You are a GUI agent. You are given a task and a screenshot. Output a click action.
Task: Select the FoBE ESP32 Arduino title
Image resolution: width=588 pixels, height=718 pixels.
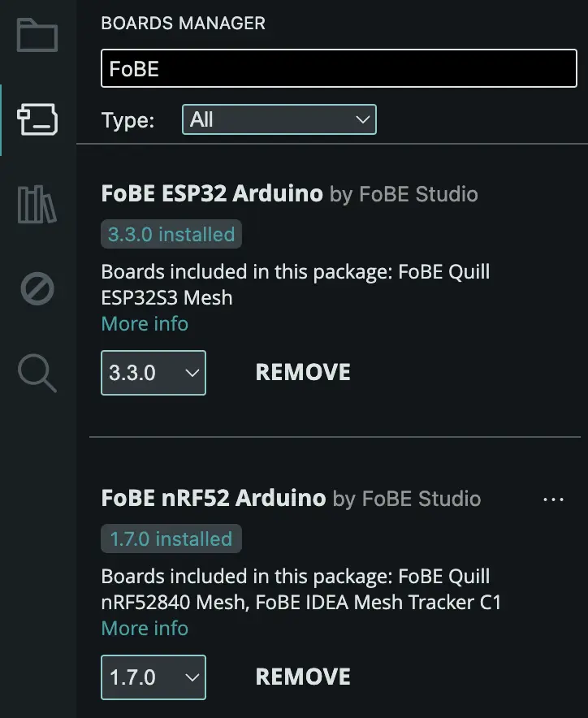pos(210,193)
